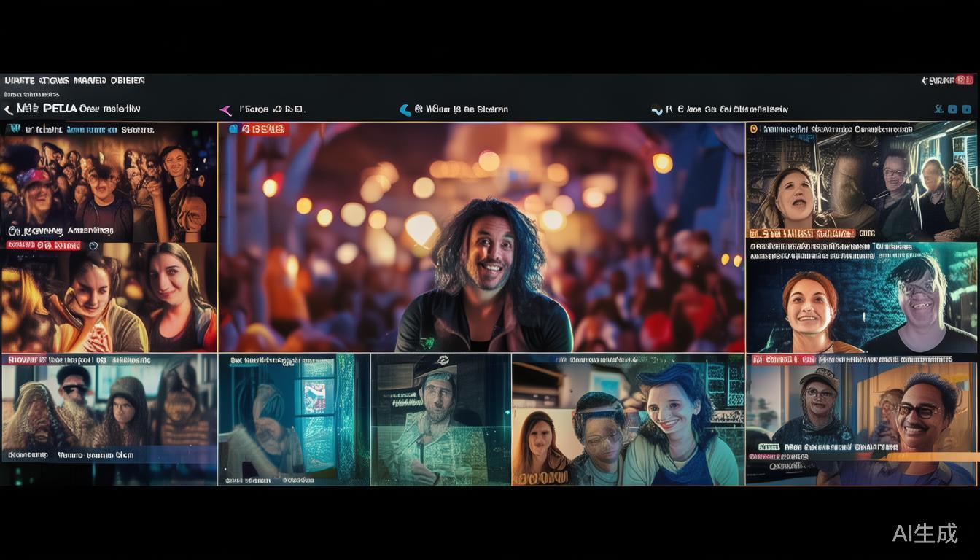The image size is (980, 560).
Task: Click the blue-white swoosh icon in top bar
Action: [657, 110]
